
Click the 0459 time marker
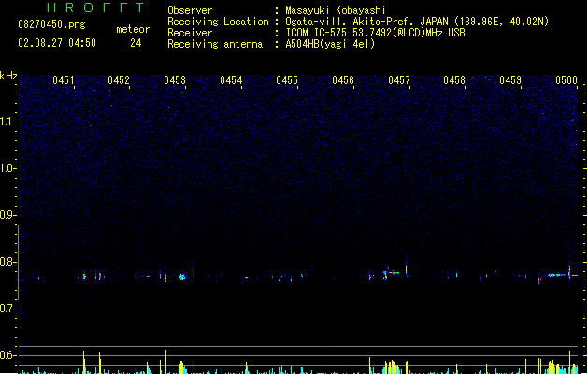tap(510, 80)
